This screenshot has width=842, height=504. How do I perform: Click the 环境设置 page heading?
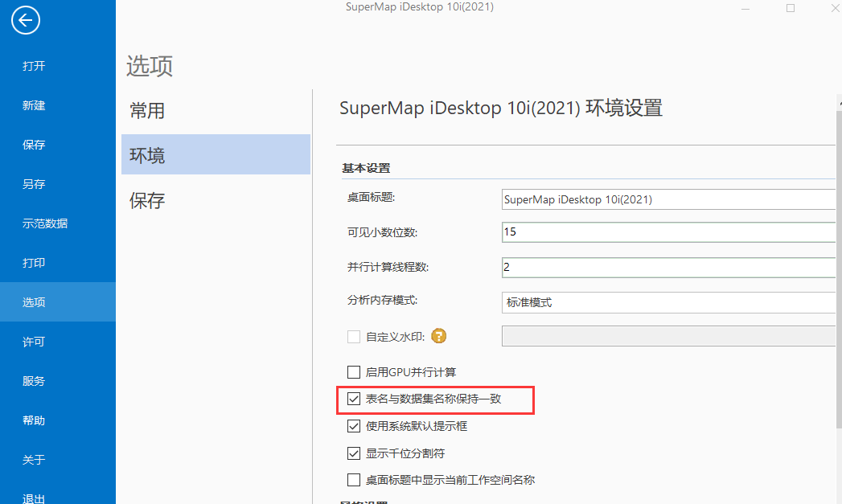500,108
